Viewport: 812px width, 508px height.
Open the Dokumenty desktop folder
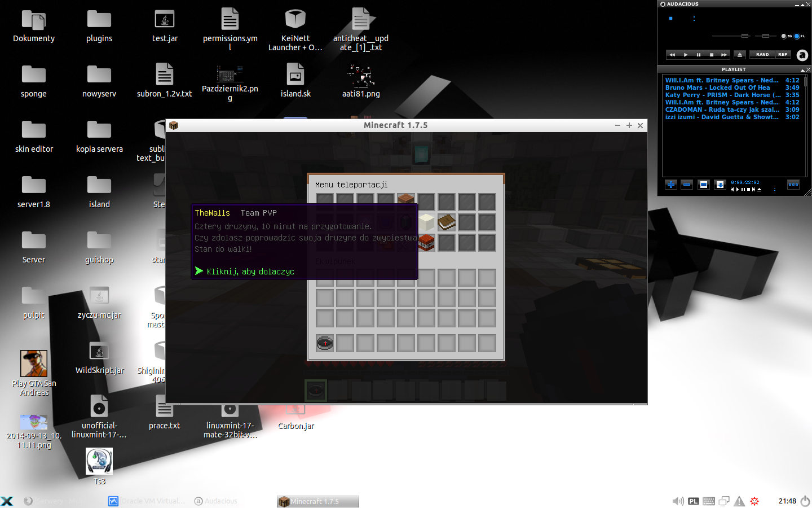34,26
